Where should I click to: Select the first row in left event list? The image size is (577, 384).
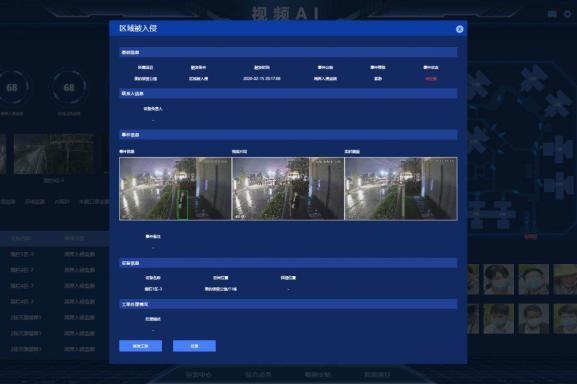(54, 254)
